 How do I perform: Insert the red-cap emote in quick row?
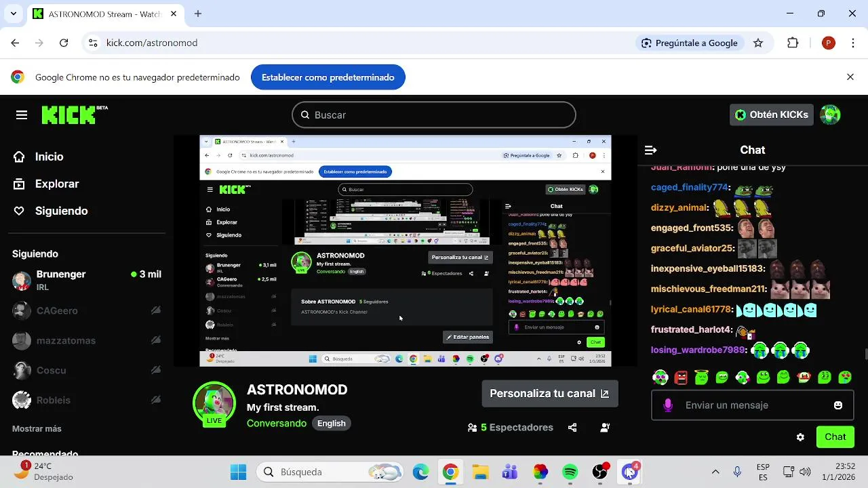click(x=804, y=377)
